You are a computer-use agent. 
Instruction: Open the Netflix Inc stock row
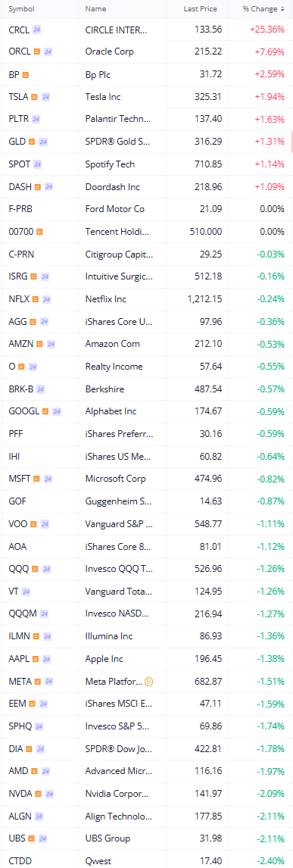point(147,299)
